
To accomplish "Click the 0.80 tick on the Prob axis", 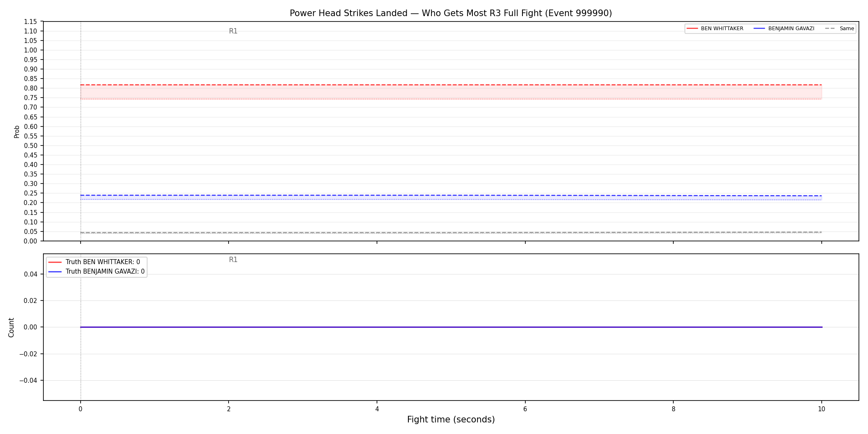I will coord(30,88).
